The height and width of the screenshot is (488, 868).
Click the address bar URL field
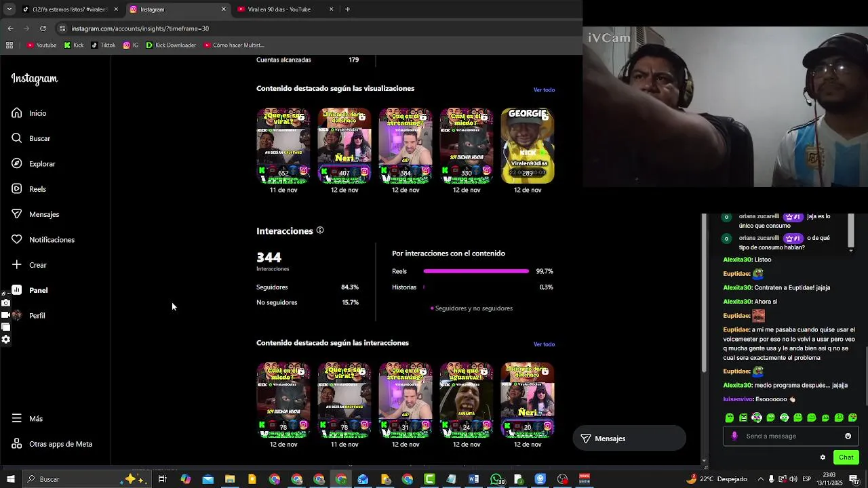pos(316,28)
